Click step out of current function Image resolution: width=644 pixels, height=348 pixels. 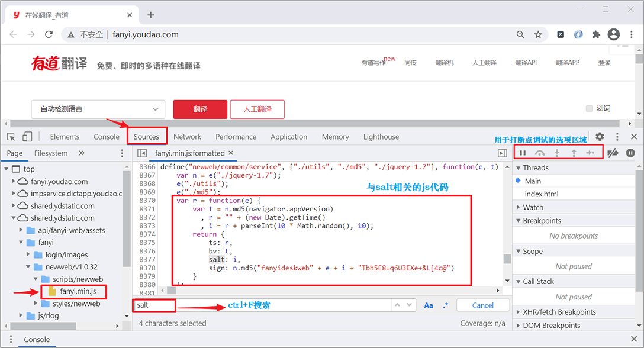coord(574,153)
